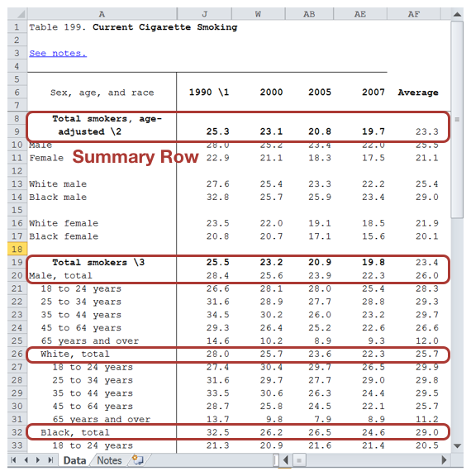471x476 pixels.
Task: Click the Select All corner triangle
Action: click(18, 14)
